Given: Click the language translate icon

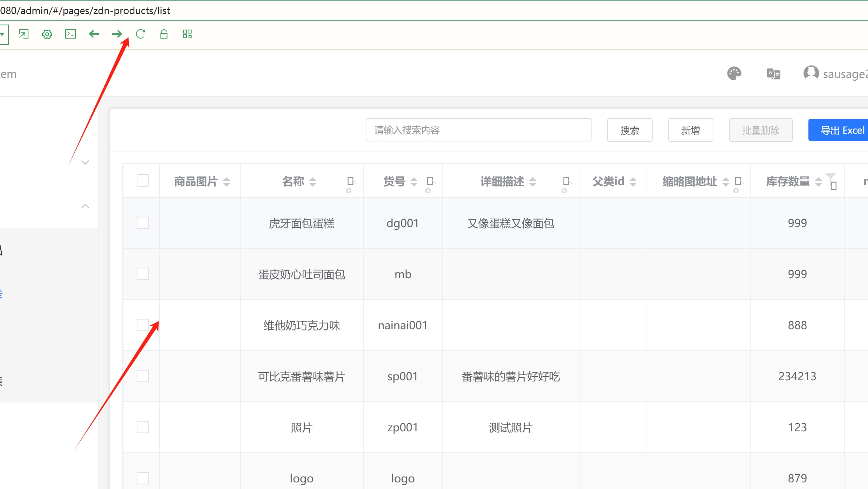Looking at the screenshot, I should coord(773,74).
